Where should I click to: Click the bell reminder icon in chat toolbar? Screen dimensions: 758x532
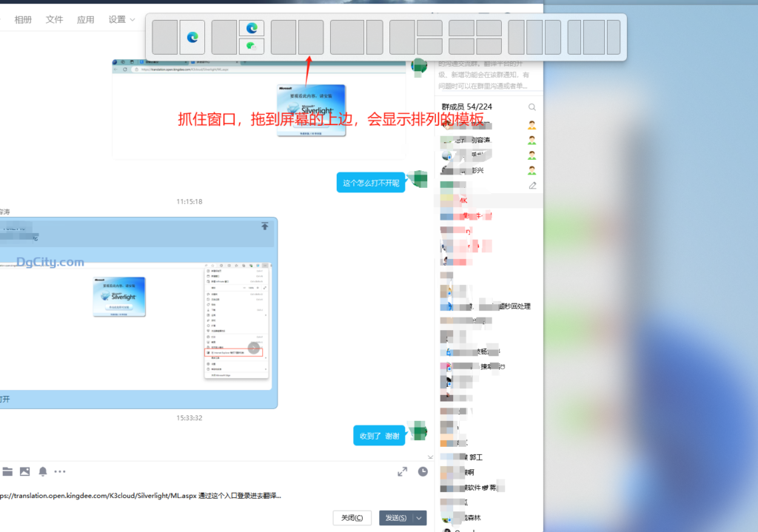click(x=42, y=471)
